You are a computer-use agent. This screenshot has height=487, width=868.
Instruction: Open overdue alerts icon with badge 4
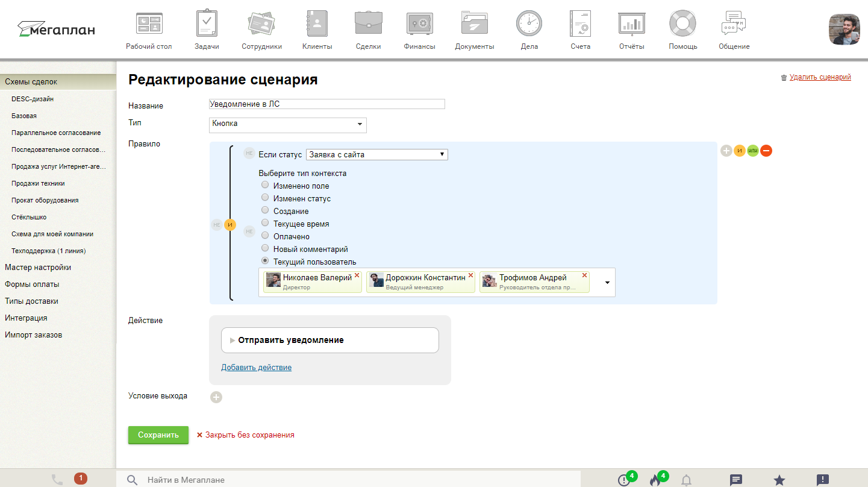(625, 479)
